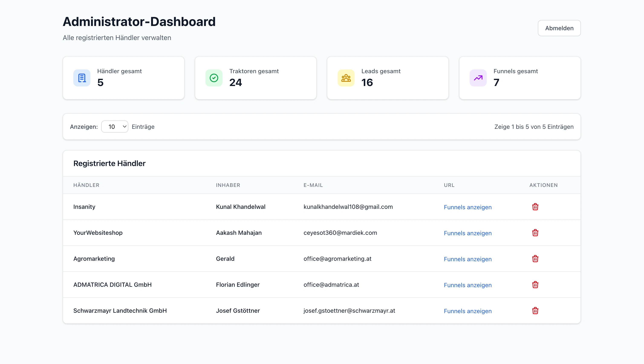644x364 pixels.
Task: Click the Händler gesamt document icon
Action: 82,78
